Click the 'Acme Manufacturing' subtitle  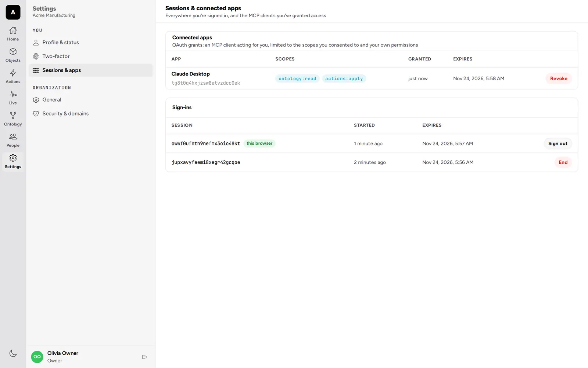pyautogui.click(x=54, y=15)
